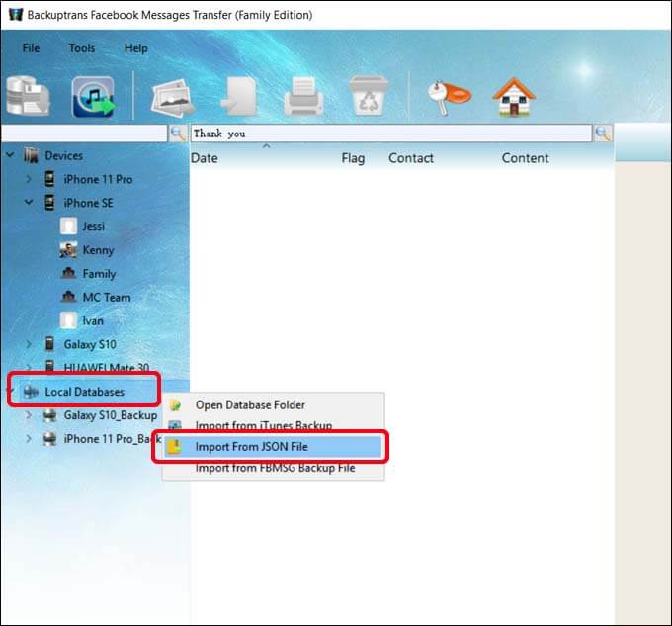Open the File menu
Screen dimensions: 672x626
[32, 48]
